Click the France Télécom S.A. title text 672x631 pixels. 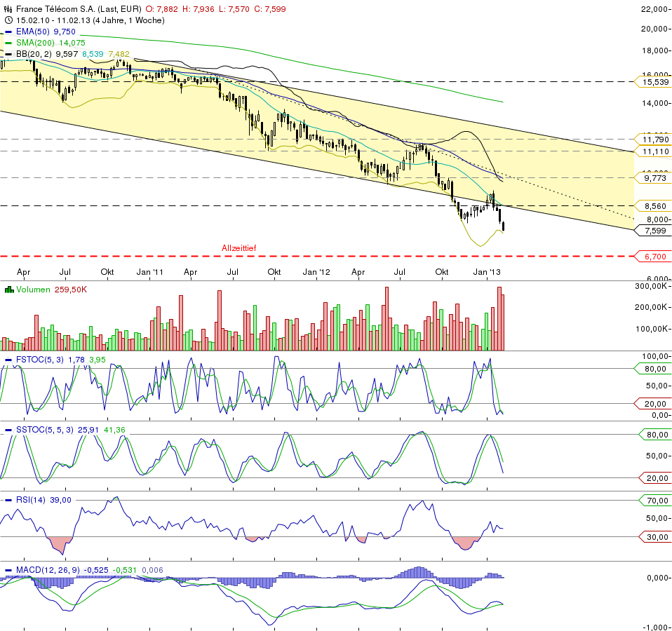click(x=79, y=8)
